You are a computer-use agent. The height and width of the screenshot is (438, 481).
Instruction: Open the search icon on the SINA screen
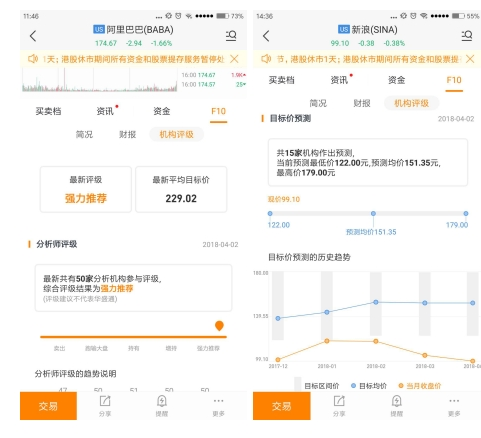pyautogui.click(x=467, y=36)
